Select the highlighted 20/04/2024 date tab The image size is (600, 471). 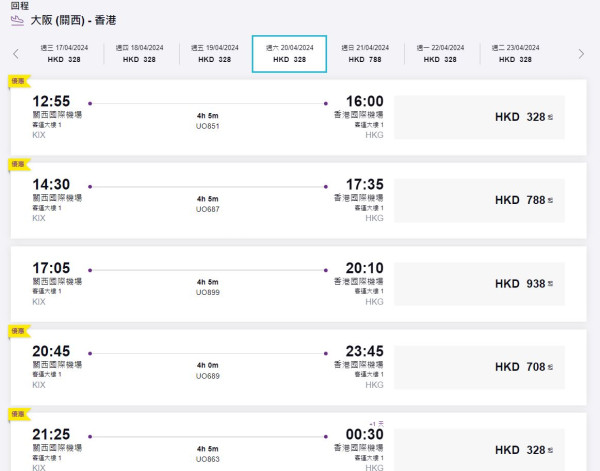pos(289,54)
